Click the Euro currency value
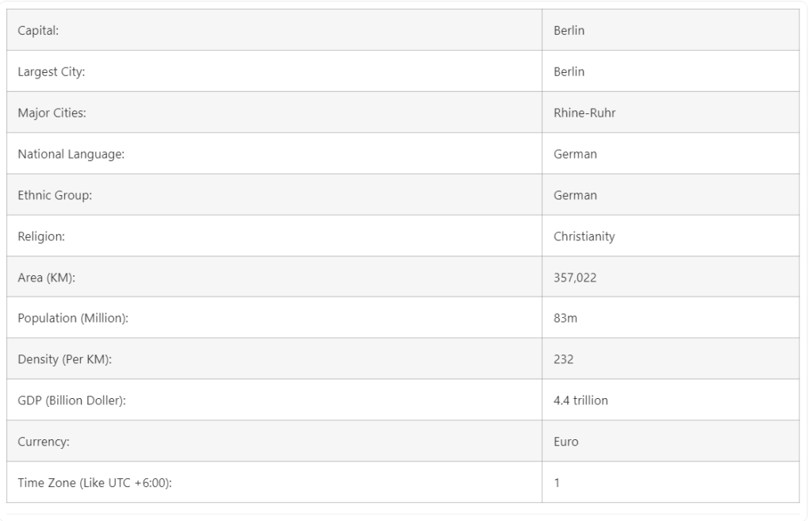This screenshot has height=521, width=812. coord(565,441)
